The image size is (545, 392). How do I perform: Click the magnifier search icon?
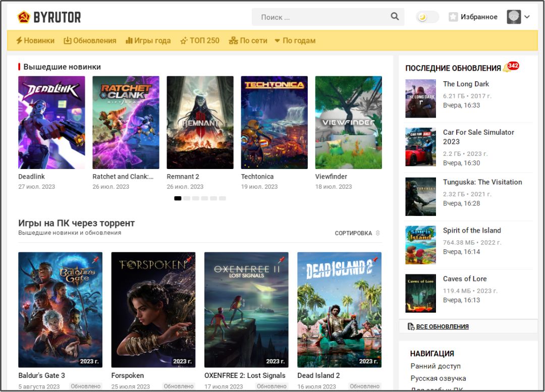[395, 16]
